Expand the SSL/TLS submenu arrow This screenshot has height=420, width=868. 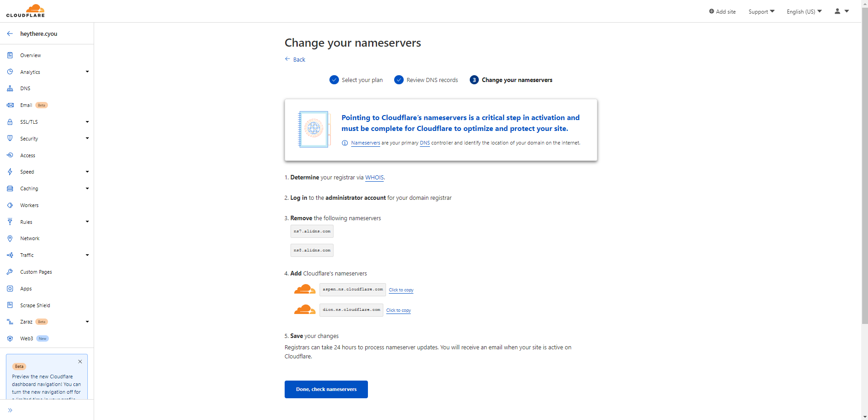[x=87, y=122]
